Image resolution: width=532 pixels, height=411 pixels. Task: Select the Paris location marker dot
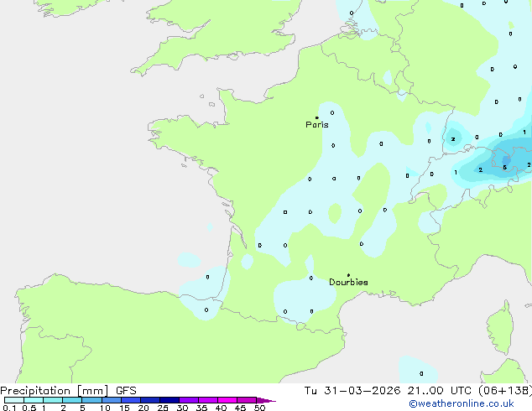(x=316, y=117)
